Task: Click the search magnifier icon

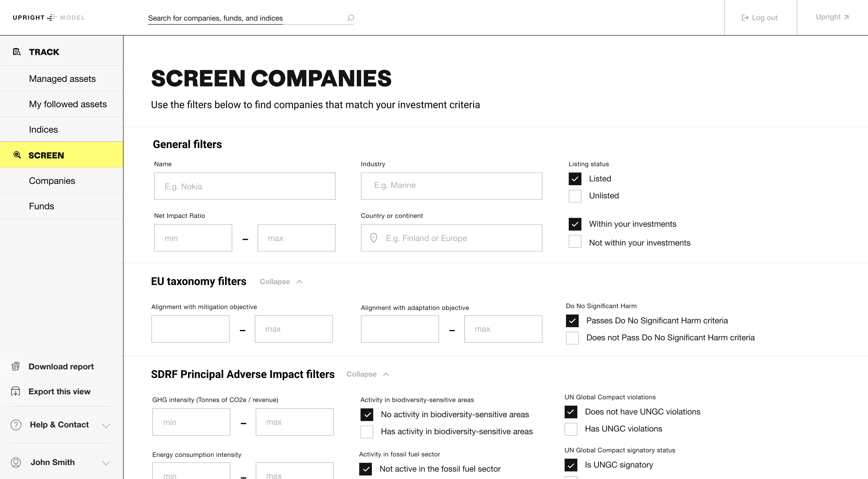Action: (350, 18)
